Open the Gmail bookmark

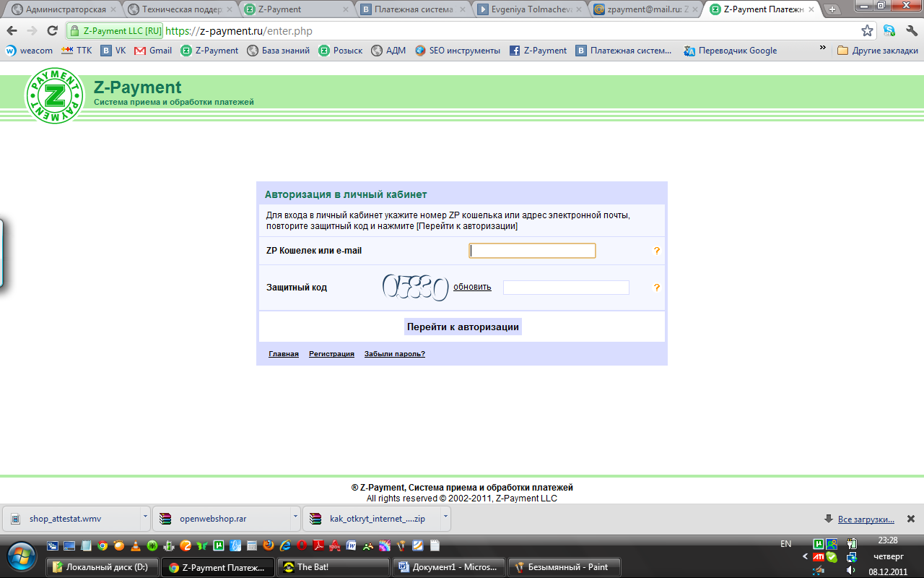(x=154, y=51)
